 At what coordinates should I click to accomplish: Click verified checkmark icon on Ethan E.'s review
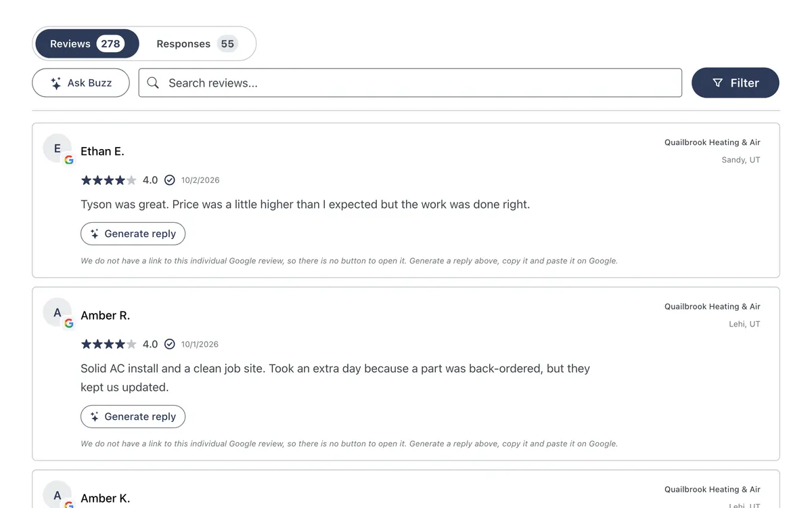point(170,180)
